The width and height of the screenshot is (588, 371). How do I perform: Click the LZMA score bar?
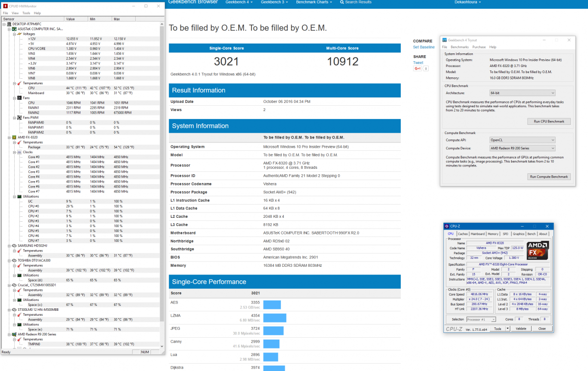pyautogui.click(x=274, y=318)
